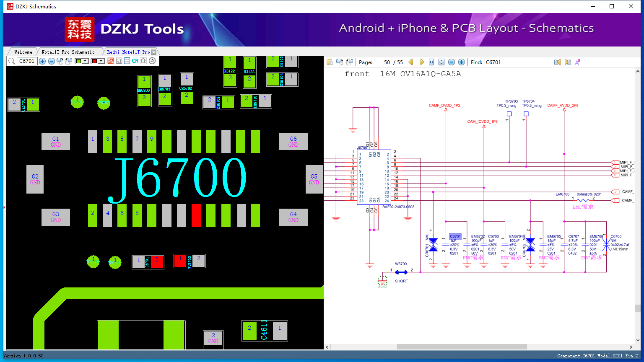Click the Version 1.0.0.50 status text
The height and width of the screenshot is (362, 644).
[x=23, y=356]
